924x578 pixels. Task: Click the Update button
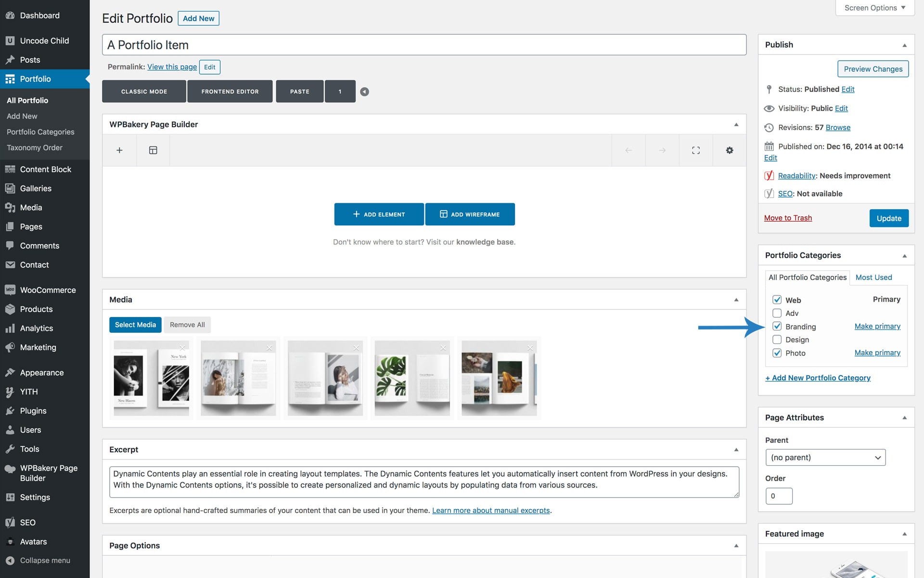[x=888, y=218]
